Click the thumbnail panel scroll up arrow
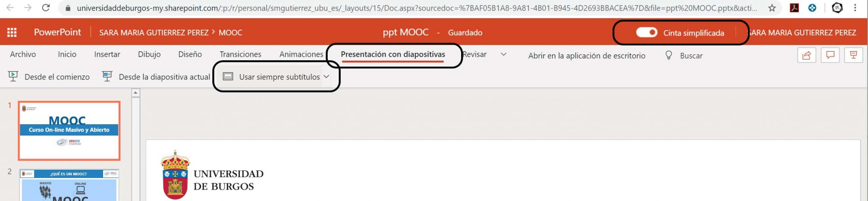868x201 pixels. coord(136,92)
